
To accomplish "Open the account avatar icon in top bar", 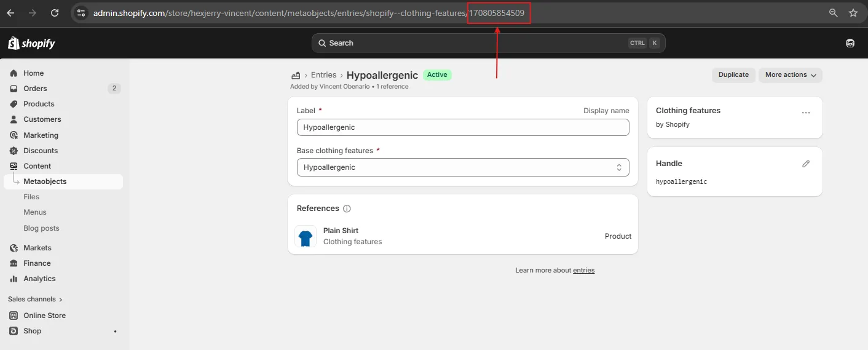I will (x=850, y=43).
